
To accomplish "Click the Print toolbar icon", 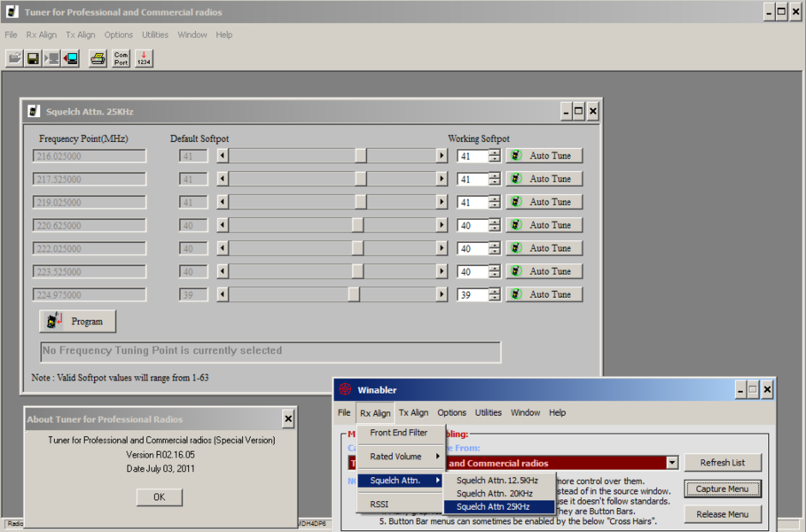I will (98, 59).
